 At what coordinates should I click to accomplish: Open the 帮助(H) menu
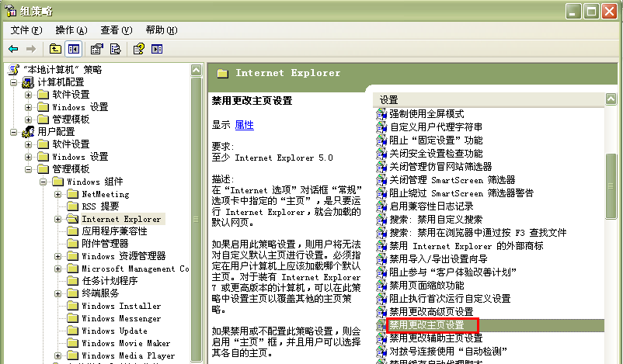tap(162, 30)
